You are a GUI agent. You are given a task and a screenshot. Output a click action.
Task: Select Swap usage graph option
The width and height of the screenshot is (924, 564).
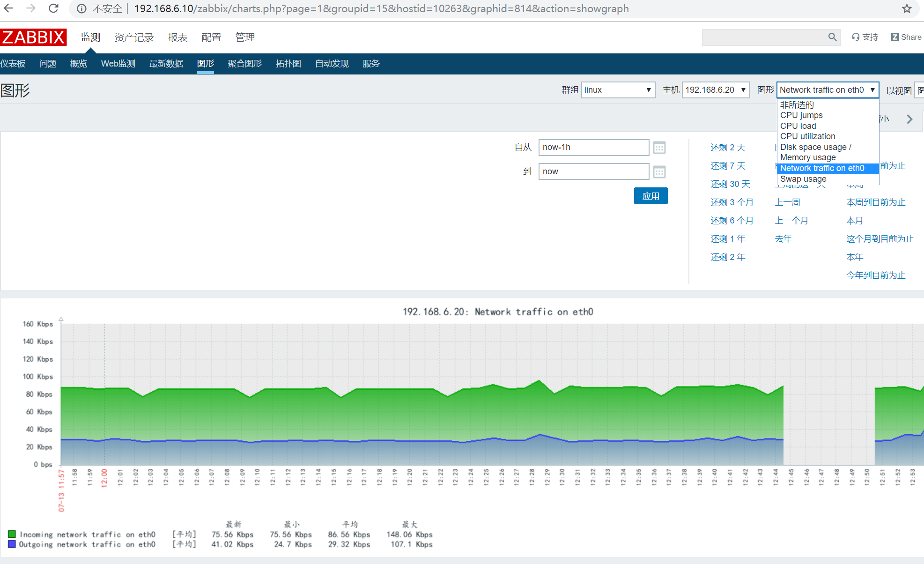(x=828, y=179)
